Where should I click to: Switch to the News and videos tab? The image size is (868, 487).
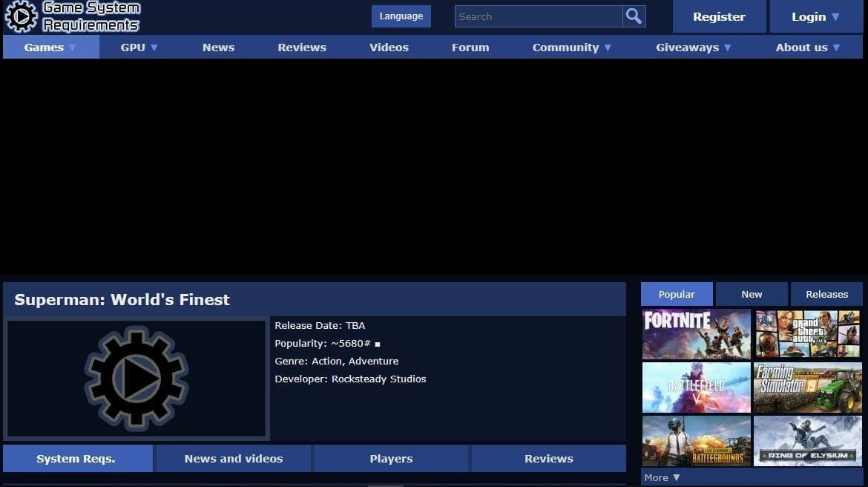[x=234, y=459]
